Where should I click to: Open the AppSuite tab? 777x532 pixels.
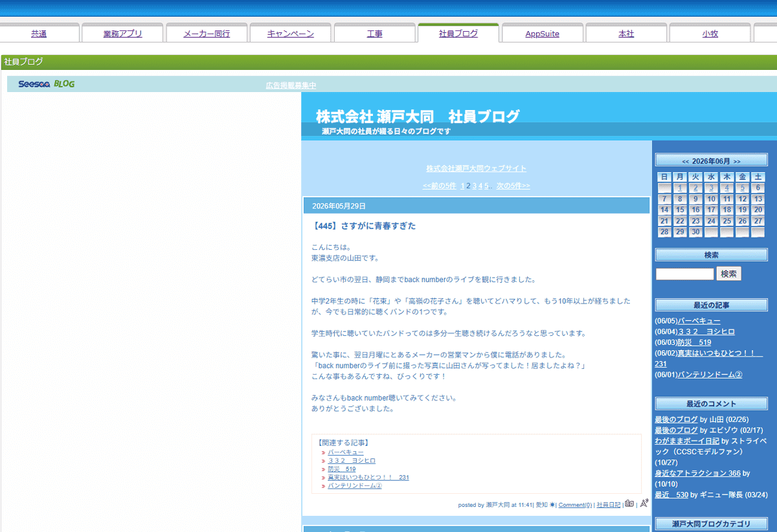[x=542, y=34]
